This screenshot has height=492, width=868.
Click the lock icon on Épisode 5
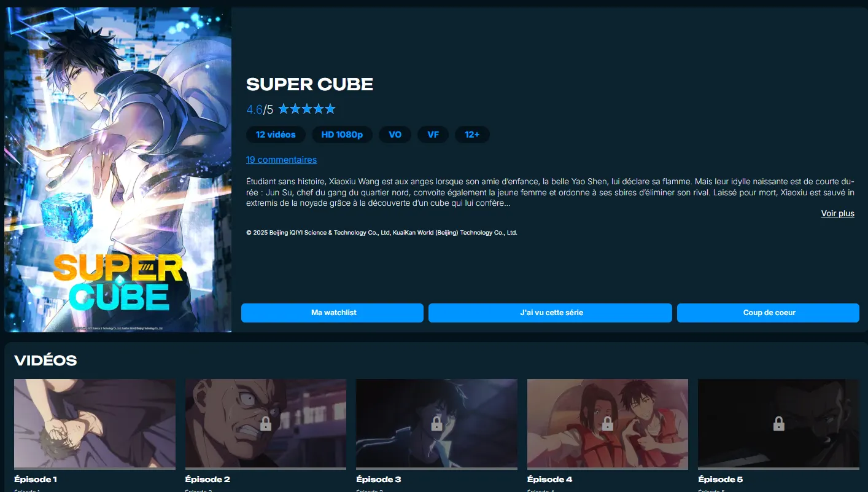(778, 424)
